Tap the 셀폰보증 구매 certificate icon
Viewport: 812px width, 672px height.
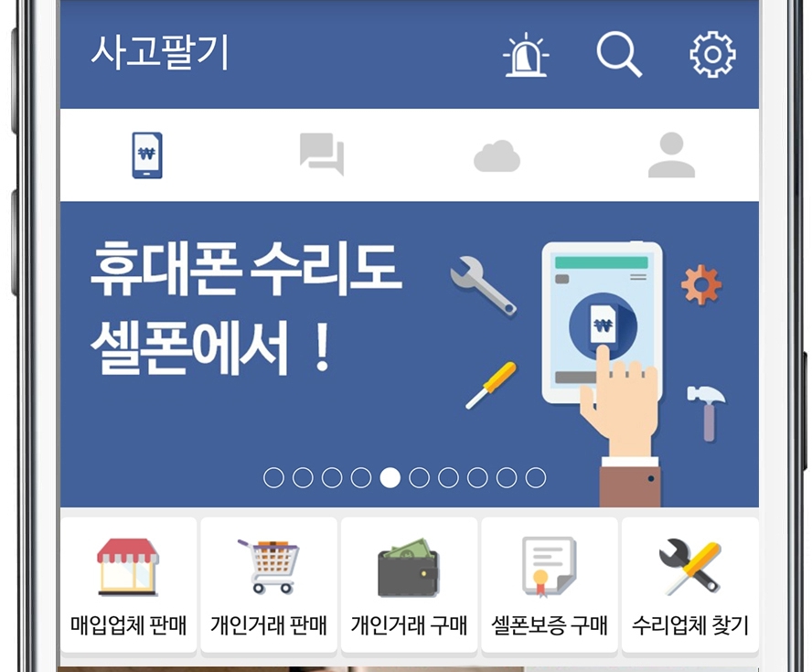tap(549, 567)
